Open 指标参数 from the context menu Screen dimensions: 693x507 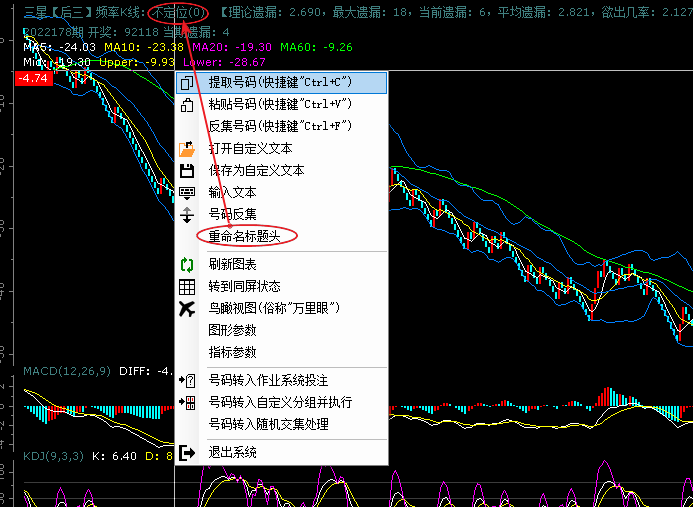click(232, 352)
